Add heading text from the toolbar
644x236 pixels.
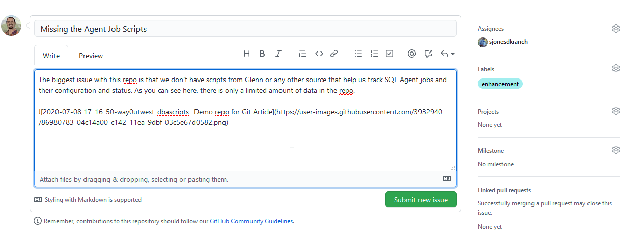tap(247, 54)
